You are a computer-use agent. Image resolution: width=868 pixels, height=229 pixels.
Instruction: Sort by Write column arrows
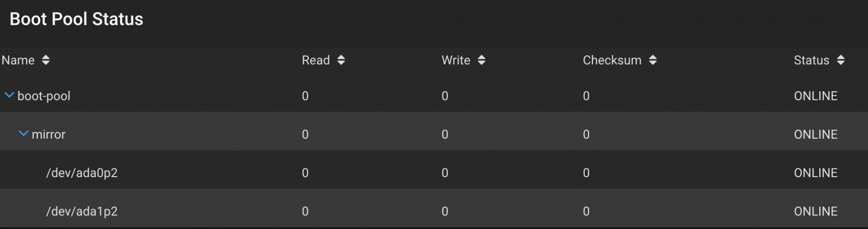tap(481, 60)
